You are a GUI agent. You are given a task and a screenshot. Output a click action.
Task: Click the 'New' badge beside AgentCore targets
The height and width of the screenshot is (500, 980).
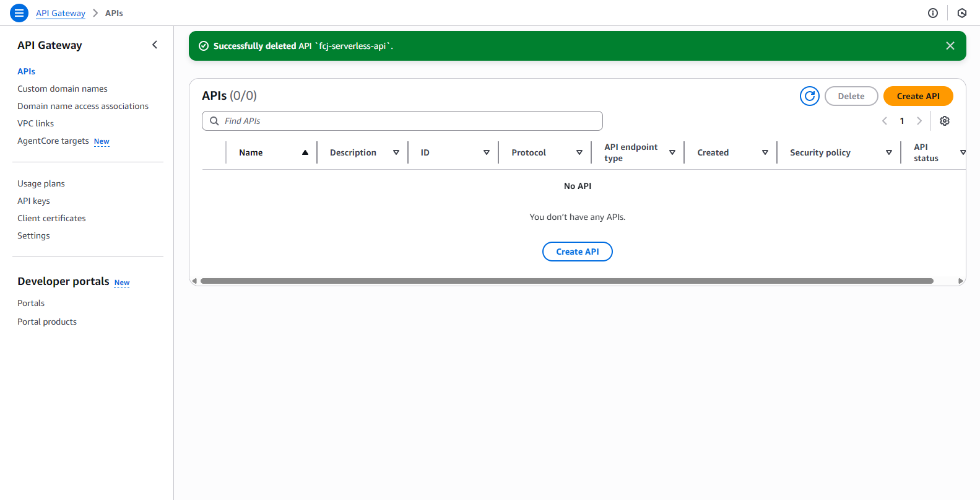click(x=102, y=141)
